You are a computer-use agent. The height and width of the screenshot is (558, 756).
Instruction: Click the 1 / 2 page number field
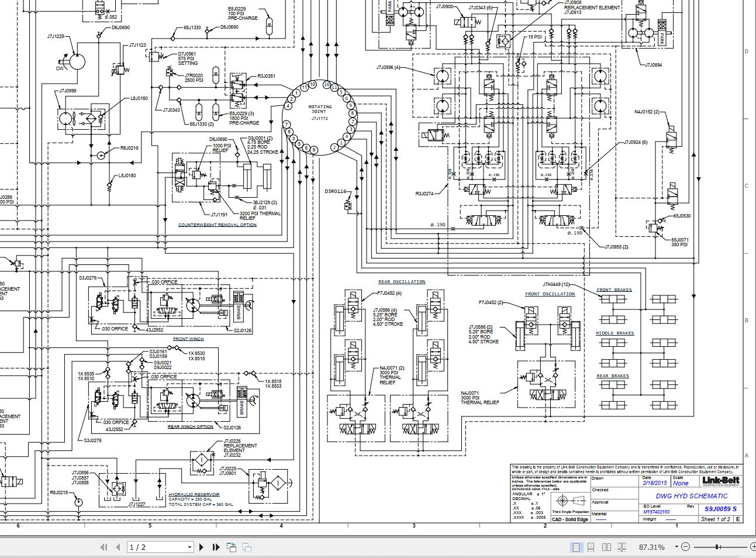coord(155,547)
